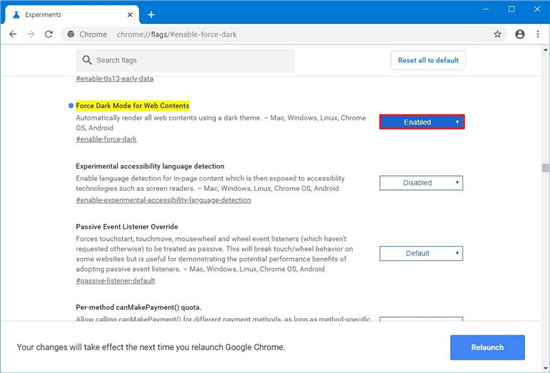Expand the Disabled dropdown for accessibility language detection
Image resolution: width=550 pixels, height=373 pixels.
tap(421, 183)
